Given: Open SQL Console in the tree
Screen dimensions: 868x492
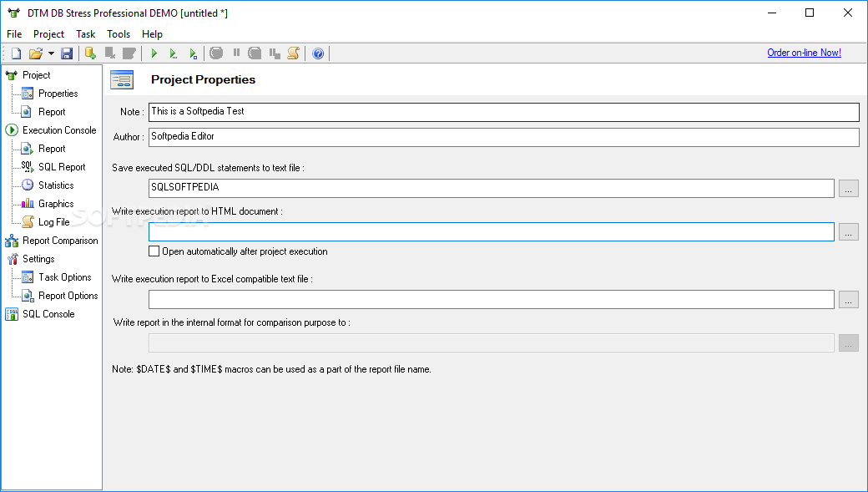Looking at the screenshot, I should tap(48, 313).
